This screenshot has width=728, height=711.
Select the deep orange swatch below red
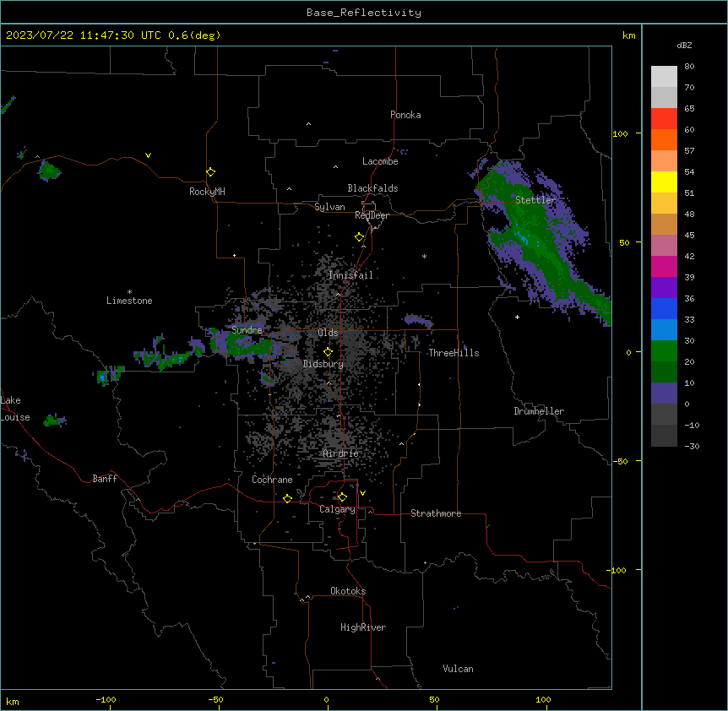(664, 139)
